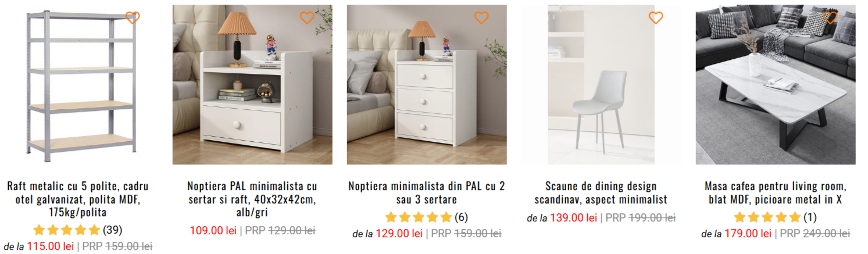Open 'Masa cafea pentru living room' title
The width and height of the screenshot is (868, 254).
[x=776, y=193]
